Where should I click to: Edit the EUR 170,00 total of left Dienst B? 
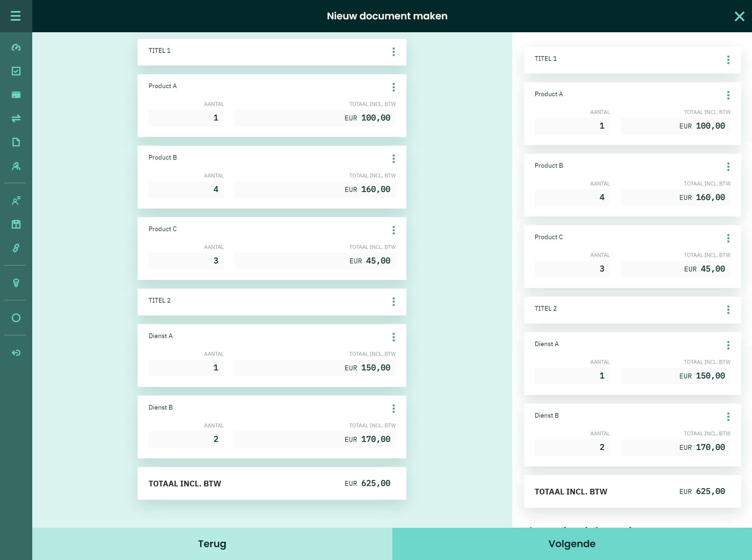[315, 439]
